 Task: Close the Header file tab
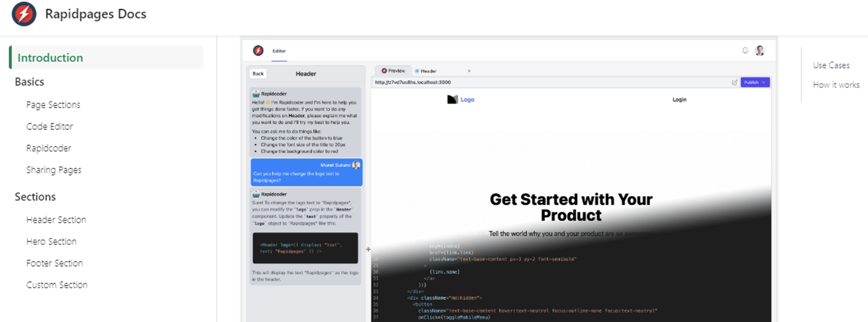click(x=469, y=71)
